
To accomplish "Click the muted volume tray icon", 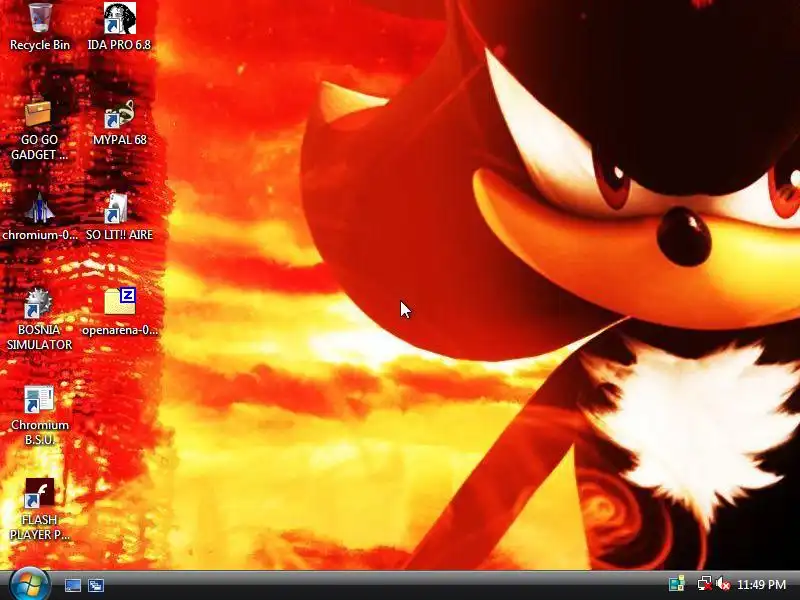I will tap(723, 584).
